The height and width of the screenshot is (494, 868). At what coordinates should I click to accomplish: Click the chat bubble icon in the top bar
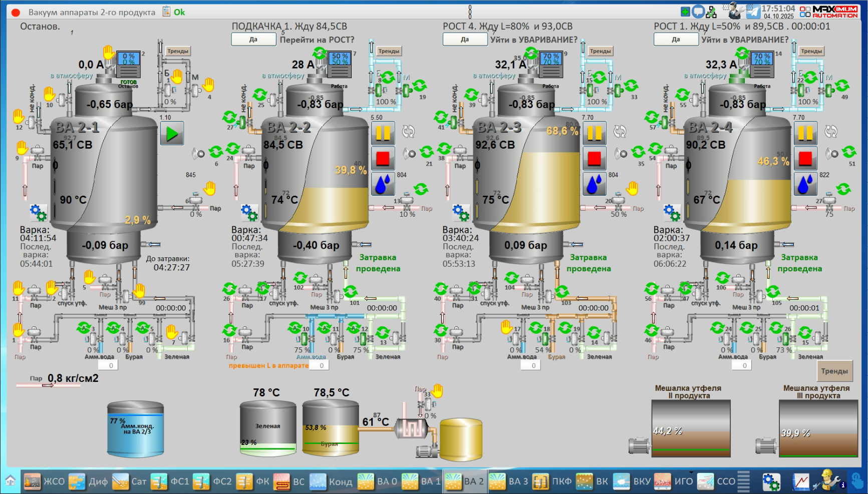tap(698, 12)
